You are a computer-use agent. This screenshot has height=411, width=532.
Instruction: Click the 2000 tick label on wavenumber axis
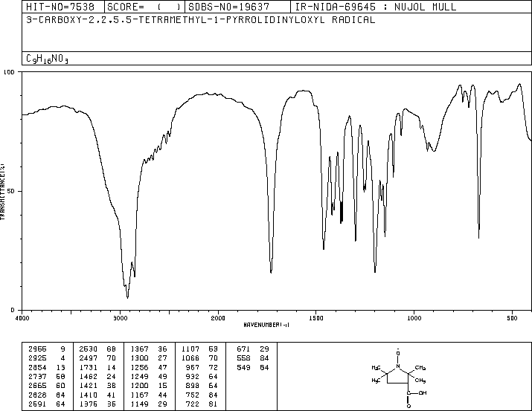(x=218, y=318)
